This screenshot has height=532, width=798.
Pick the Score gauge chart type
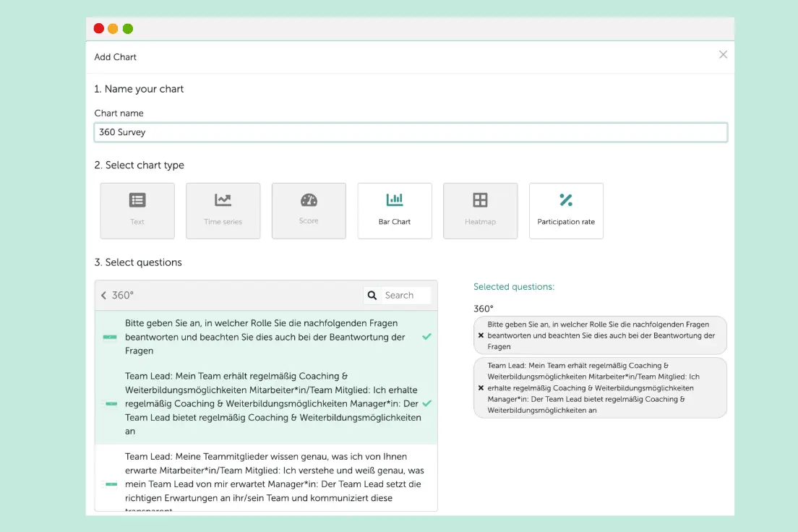(x=309, y=211)
